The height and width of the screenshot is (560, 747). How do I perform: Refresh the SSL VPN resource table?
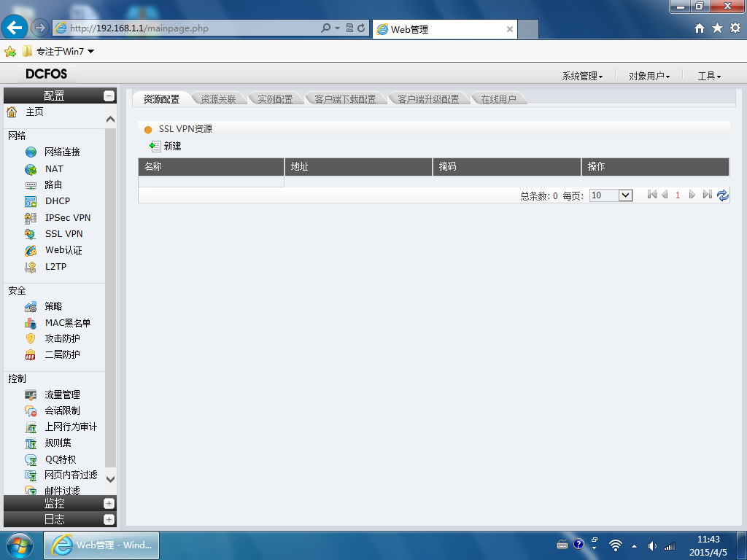(x=723, y=195)
